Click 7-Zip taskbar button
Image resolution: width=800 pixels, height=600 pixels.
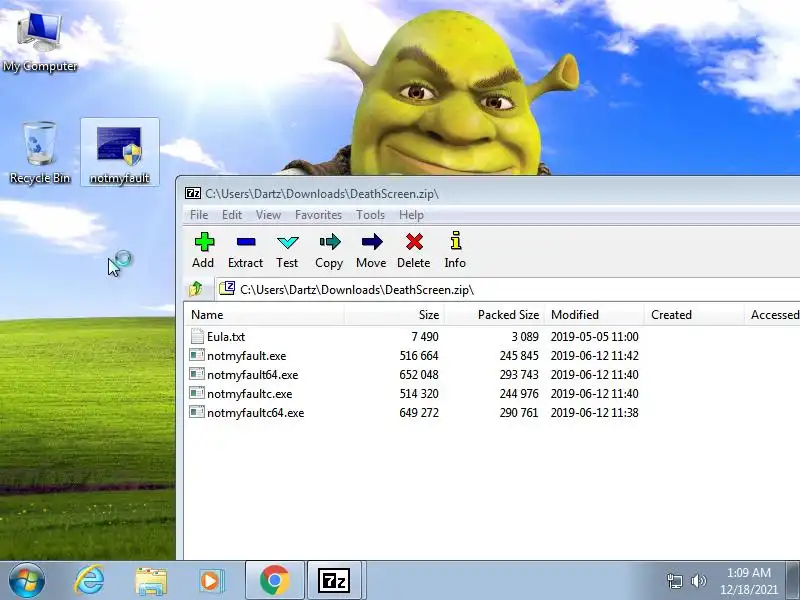coord(334,580)
